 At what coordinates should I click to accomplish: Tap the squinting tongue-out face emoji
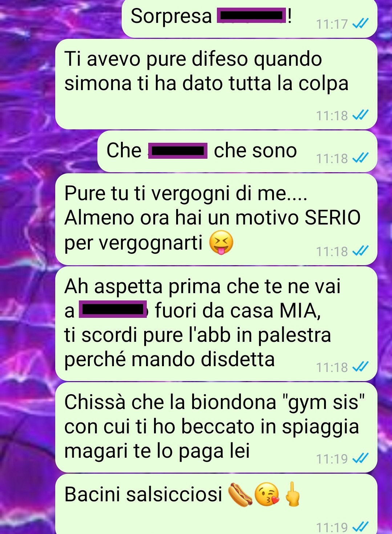click(x=221, y=242)
